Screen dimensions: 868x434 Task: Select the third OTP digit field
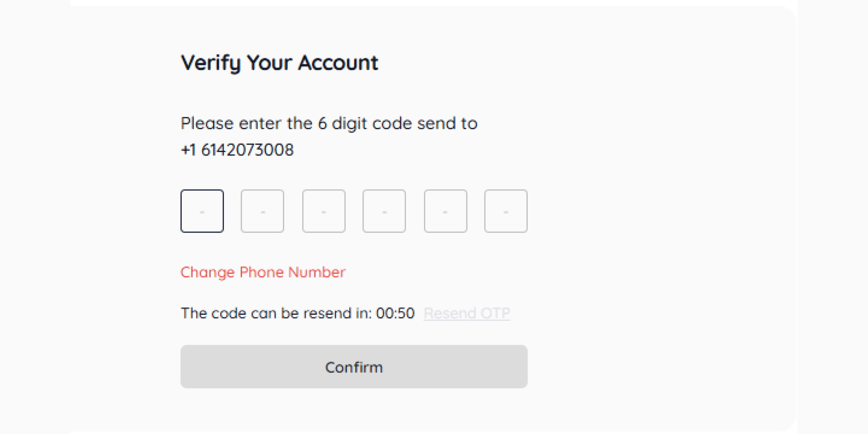(x=323, y=211)
